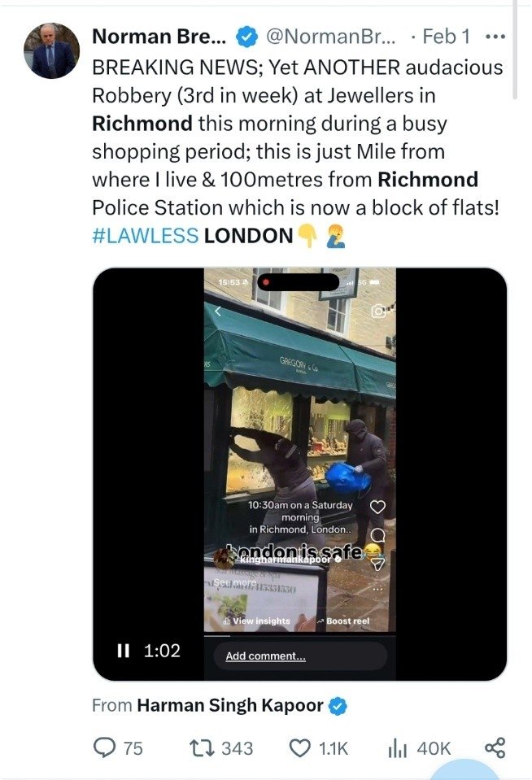Share the tweet via share icon

click(x=495, y=747)
